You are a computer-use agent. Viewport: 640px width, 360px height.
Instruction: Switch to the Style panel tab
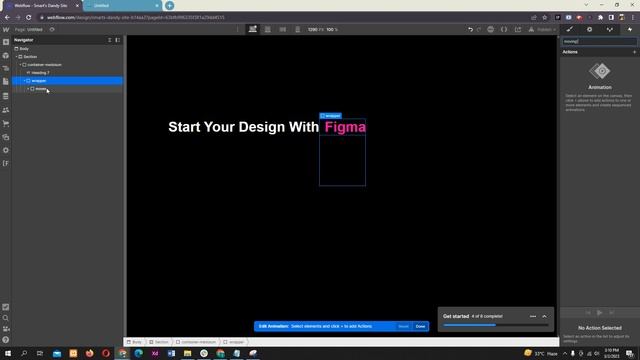(570, 29)
